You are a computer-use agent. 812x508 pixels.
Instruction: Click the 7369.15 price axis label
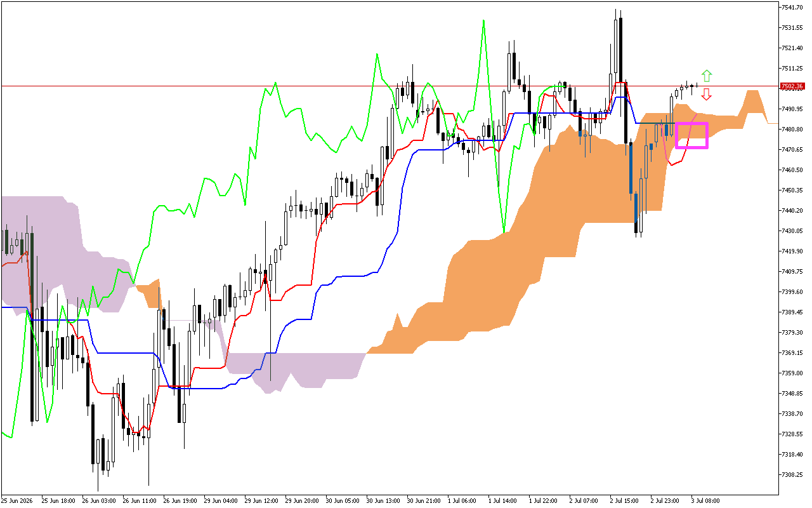[792, 353]
